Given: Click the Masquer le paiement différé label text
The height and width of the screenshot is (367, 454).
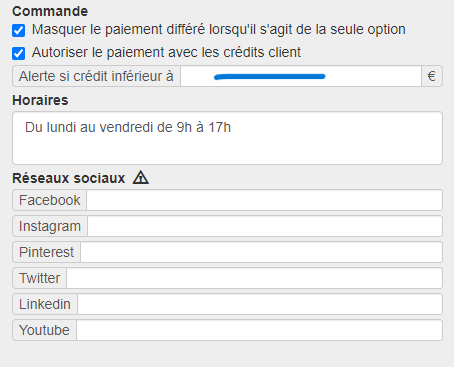Looking at the screenshot, I should pyautogui.click(x=219, y=30).
